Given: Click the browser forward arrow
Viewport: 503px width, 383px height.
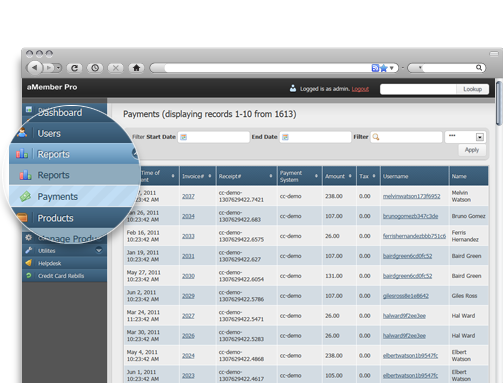Looking at the screenshot, I should pyautogui.click(x=49, y=68).
